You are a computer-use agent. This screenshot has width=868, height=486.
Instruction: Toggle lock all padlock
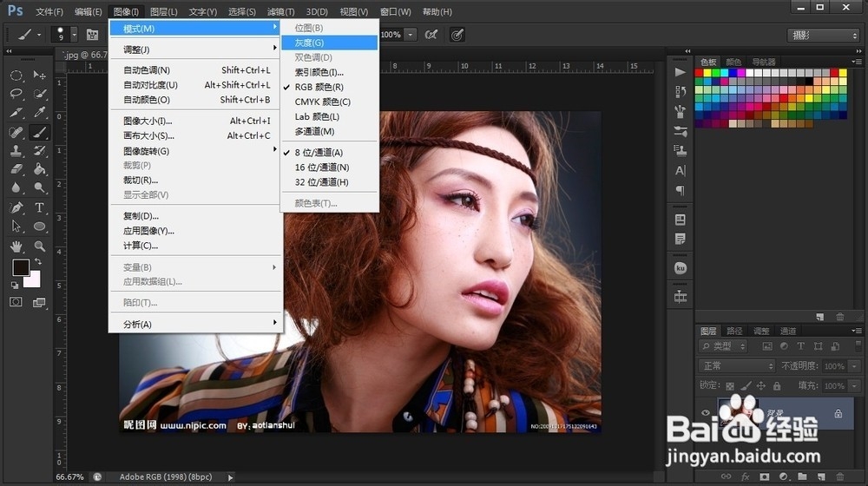[x=777, y=386]
